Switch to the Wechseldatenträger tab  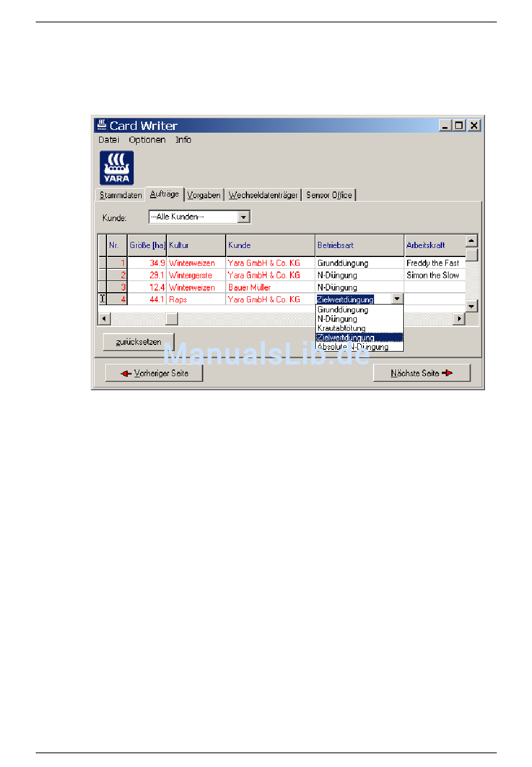tap(263, 195)
